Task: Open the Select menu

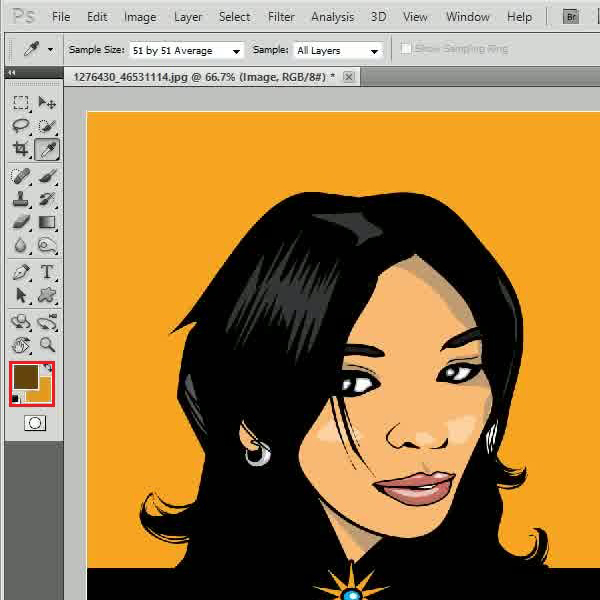Action: pos(235,17)
